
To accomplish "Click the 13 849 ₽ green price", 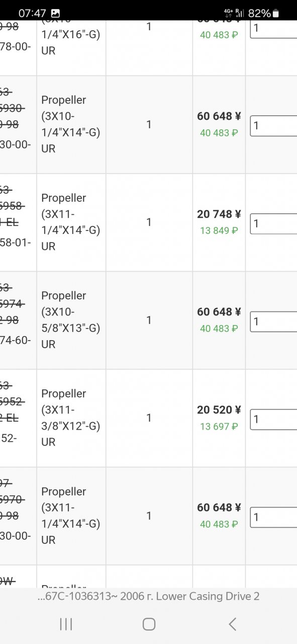I will 219,230.
